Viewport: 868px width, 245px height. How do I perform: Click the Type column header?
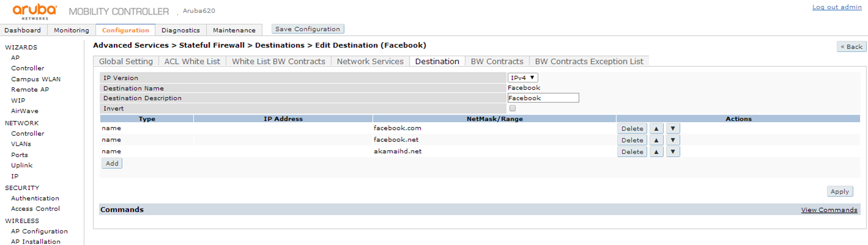pyautogui.click(x=147, y=119)
